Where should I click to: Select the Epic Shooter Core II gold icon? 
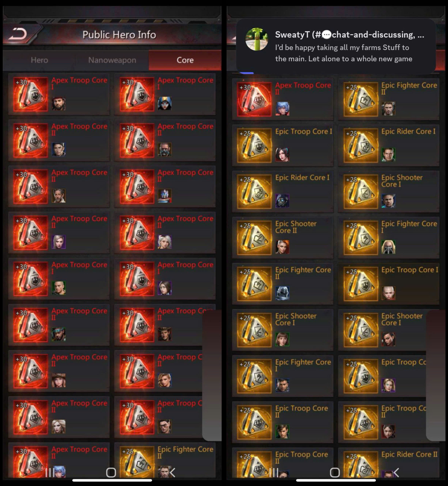[x=254, y=238]
